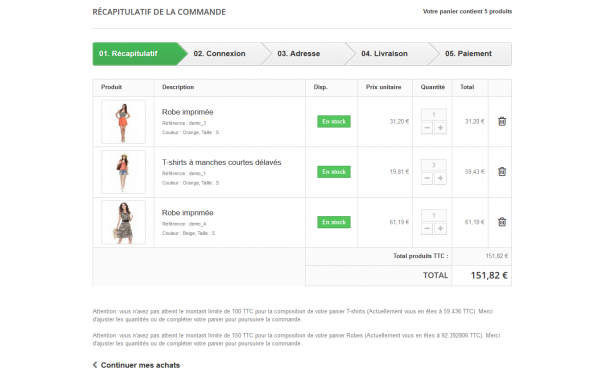Click Produit column header

point(111,87)
